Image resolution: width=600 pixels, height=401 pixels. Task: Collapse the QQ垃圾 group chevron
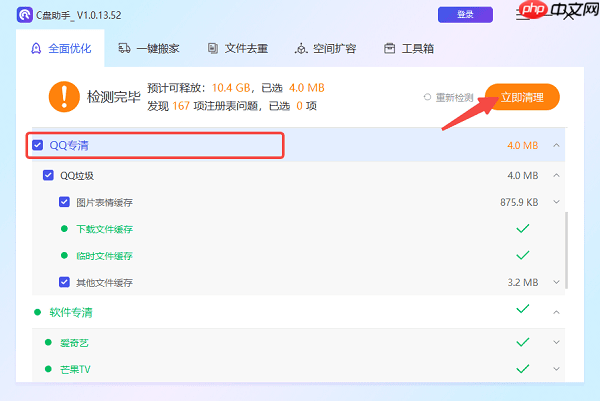pyautogui.click(x=556, y=175)
